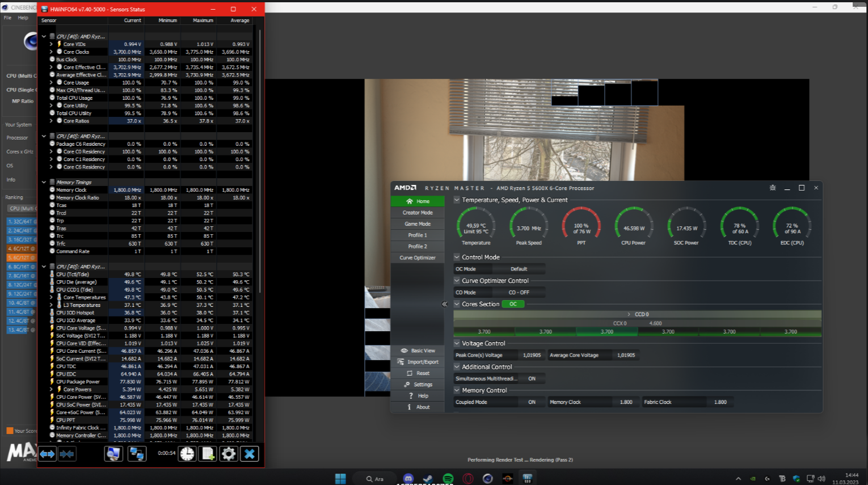The height and width of the screenshot is (485, 868).
Task: Open Basic View eye icon entry
Action: point(418,351)
